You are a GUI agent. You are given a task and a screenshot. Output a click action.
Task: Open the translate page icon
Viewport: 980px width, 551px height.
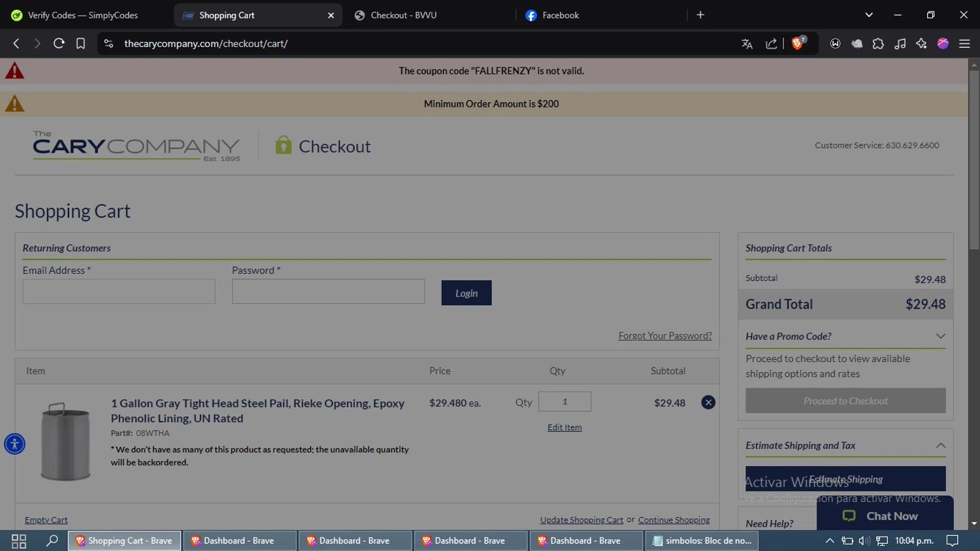point(747,44)
